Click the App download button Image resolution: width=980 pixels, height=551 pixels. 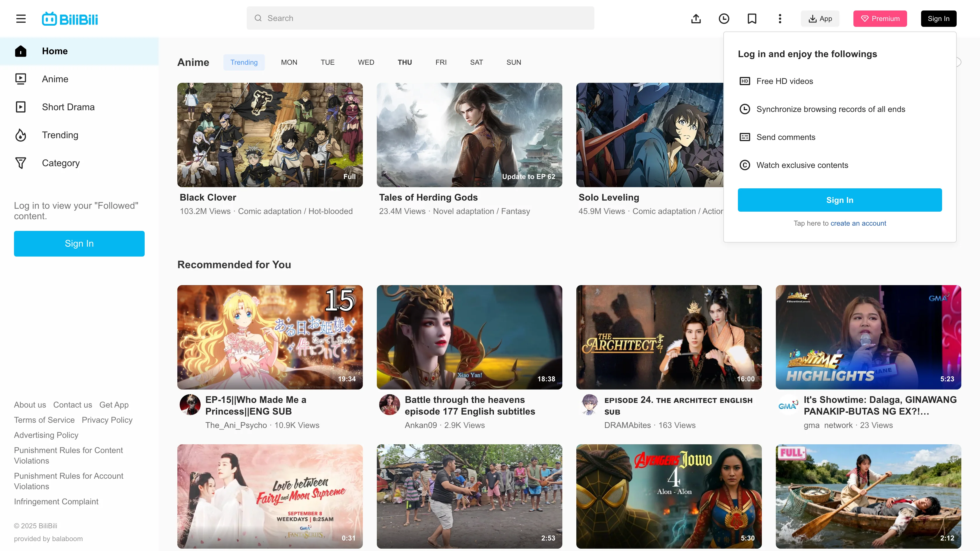(820, 19)
